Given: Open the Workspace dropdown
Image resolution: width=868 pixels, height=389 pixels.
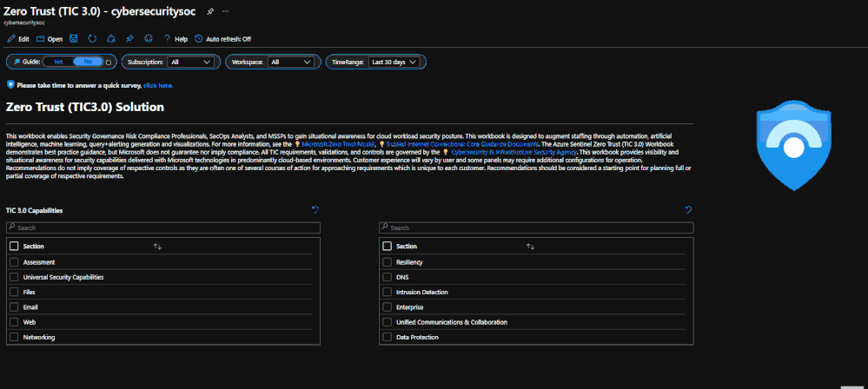Looking at the screenshot, I should tap(290, 62).
